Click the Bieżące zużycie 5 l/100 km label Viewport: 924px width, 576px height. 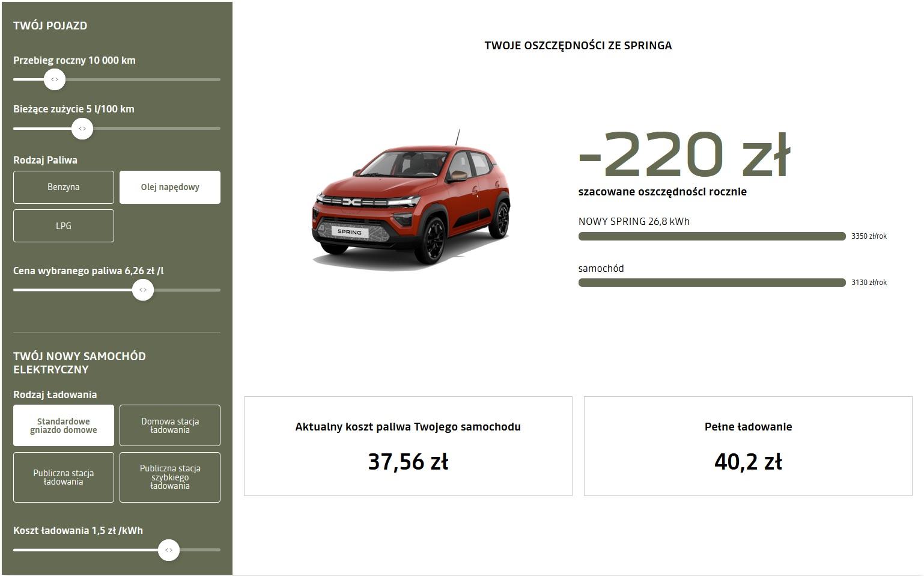tap(74, 109)
